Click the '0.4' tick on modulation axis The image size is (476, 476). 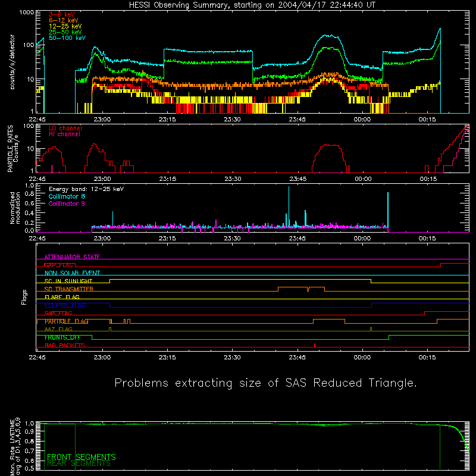click(29, 213)
